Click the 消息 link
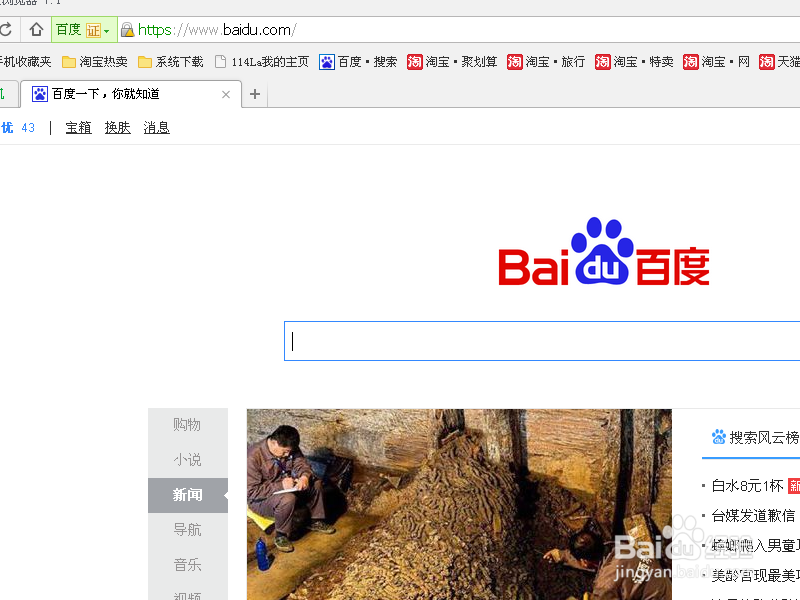This screenshot has width=800, height=600. click(157, 128)
